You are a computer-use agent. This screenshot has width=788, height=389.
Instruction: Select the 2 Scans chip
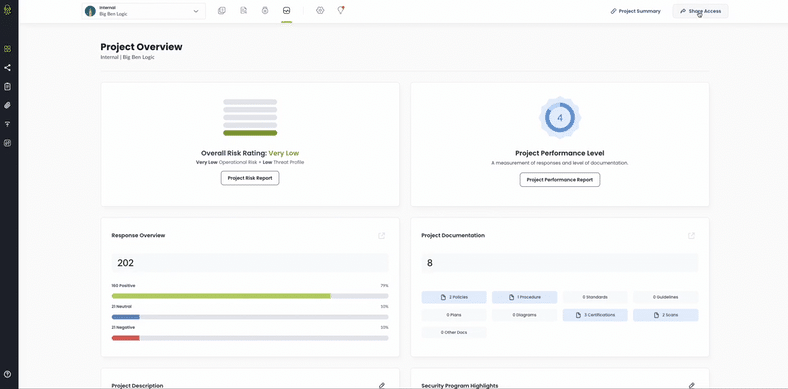[665, 315]
